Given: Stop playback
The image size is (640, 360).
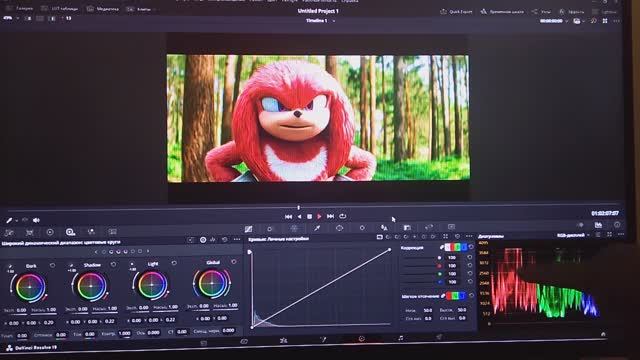Looking at the screenshot, I should point(309,216).
